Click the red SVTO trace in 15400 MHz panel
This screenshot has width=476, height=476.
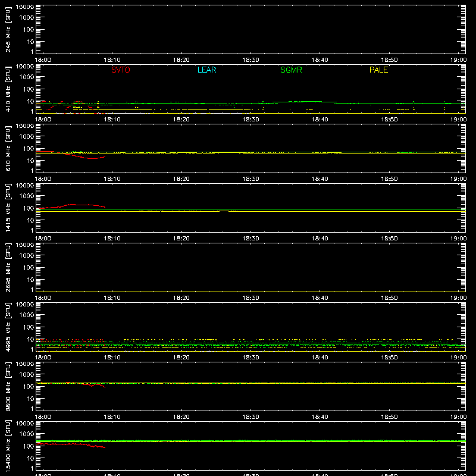point(70,444)
